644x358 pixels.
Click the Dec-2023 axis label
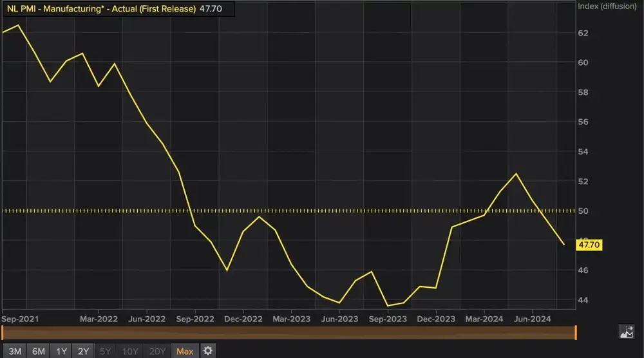click(436, 319)
